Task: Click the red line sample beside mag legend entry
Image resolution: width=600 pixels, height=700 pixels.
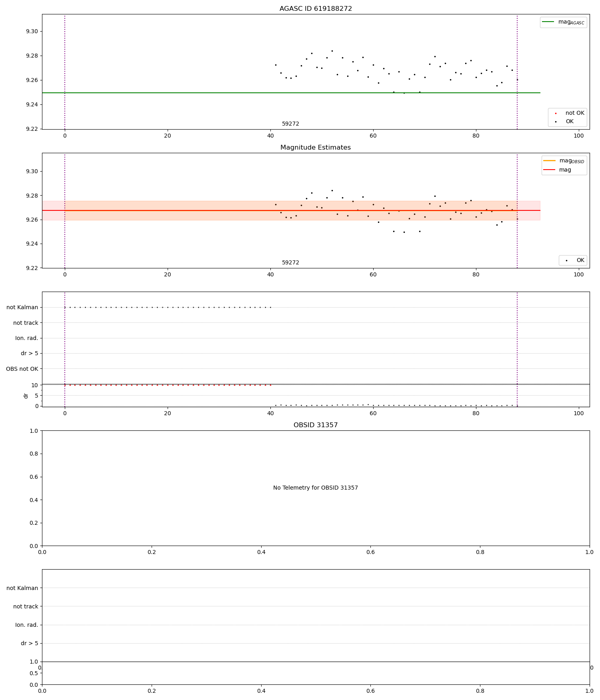Action: (550, 170)
